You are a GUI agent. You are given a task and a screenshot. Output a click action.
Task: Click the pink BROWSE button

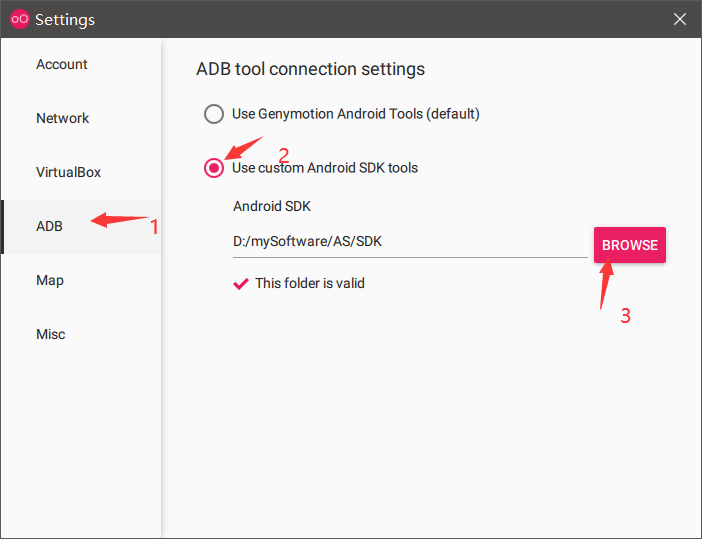(629, 245)
